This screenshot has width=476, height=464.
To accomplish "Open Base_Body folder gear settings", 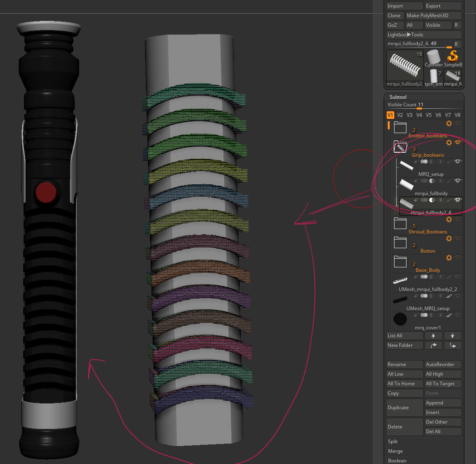I will 449,258.
